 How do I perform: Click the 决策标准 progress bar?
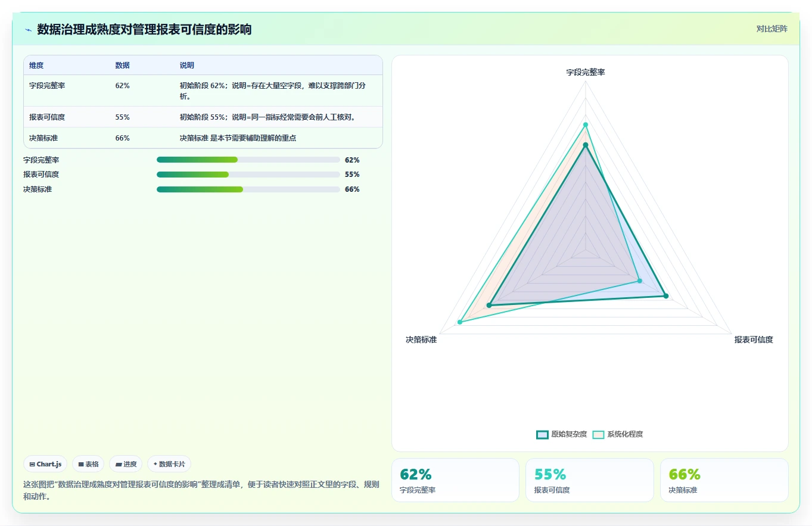point(248,189)
